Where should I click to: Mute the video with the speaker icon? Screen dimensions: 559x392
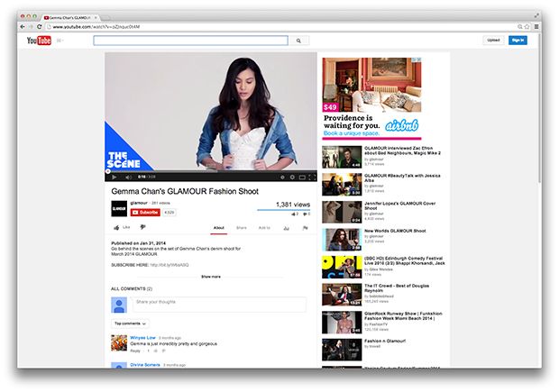(x=128, y=178)
